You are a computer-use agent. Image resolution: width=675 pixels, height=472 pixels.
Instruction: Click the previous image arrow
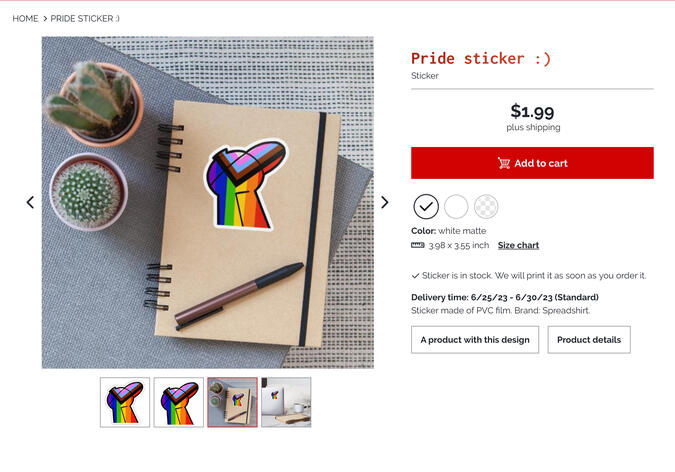30,202
